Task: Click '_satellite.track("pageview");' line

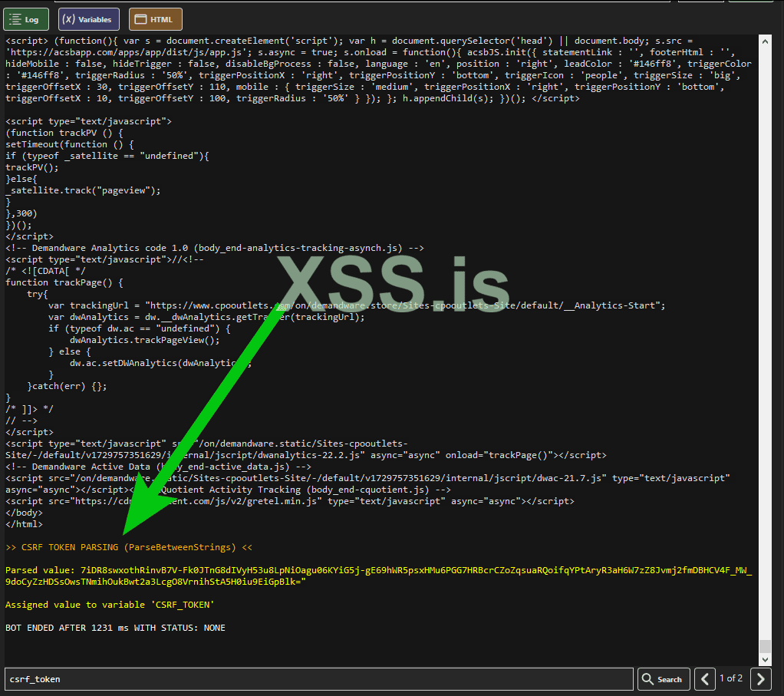Action: (x=83, y=190)
